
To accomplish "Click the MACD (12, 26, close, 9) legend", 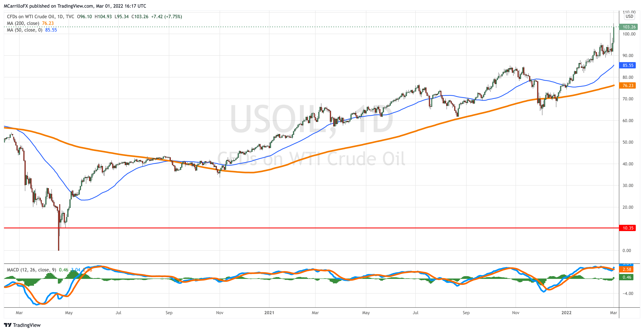I will 32,270.
